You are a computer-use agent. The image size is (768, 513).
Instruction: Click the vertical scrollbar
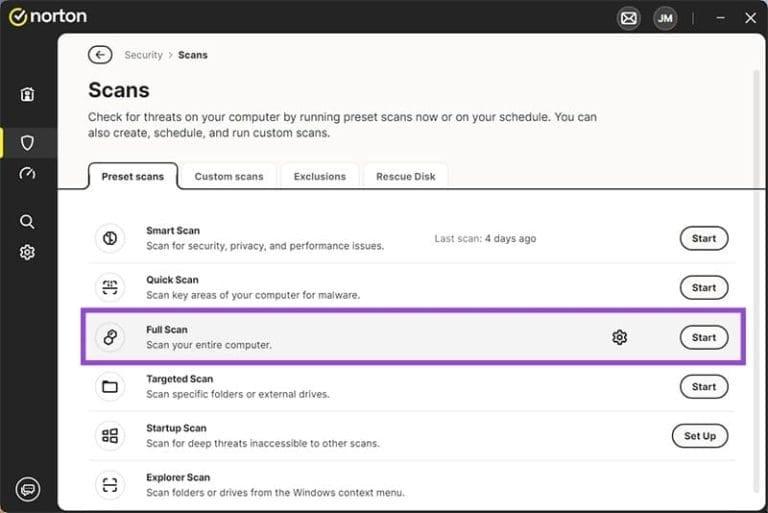click(756, 279)
